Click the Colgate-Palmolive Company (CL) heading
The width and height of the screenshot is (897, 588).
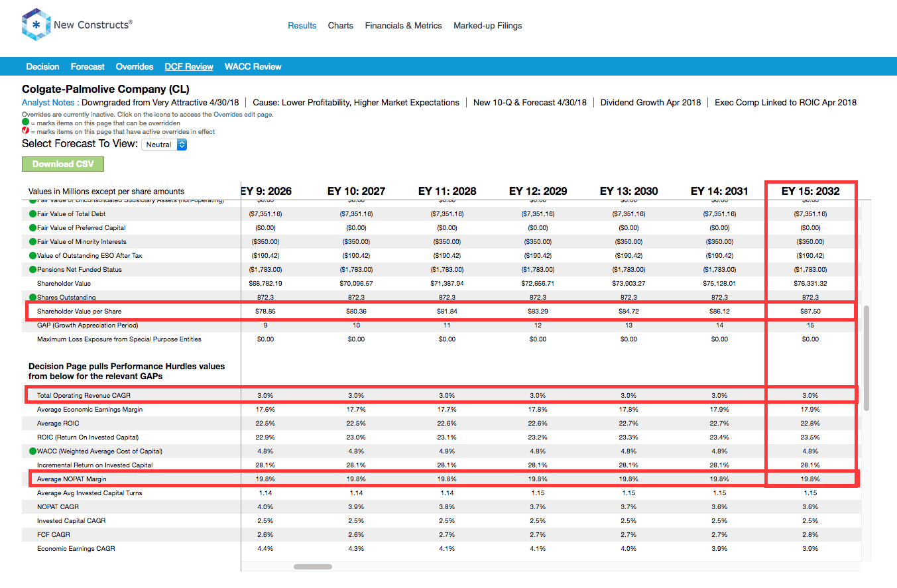point(105,89)
